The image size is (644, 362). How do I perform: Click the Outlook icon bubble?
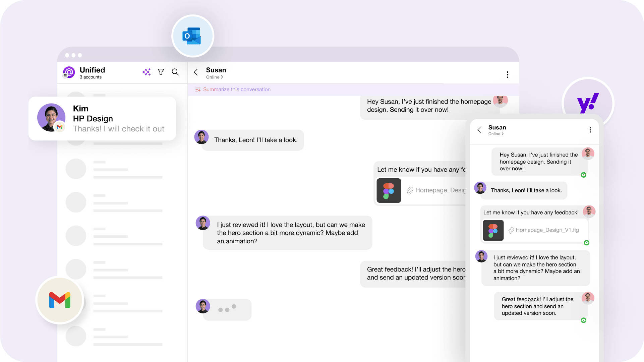coord(192,36)
